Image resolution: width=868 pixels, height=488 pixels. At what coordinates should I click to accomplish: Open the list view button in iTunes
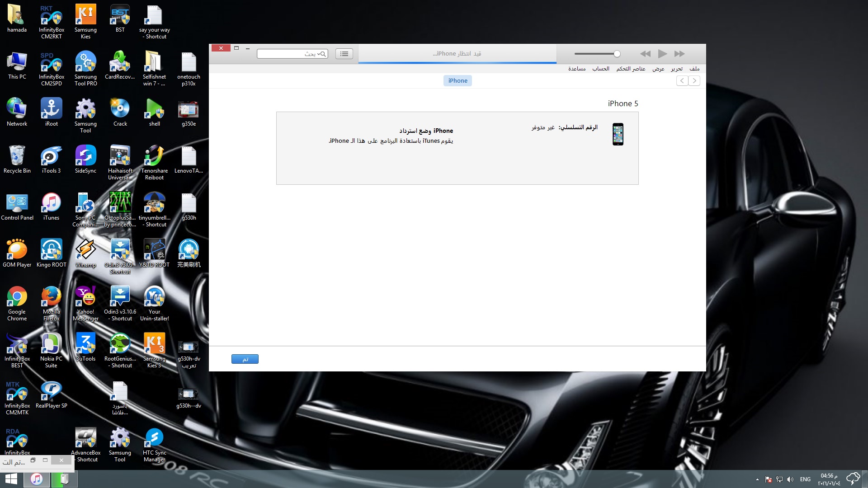344,54
